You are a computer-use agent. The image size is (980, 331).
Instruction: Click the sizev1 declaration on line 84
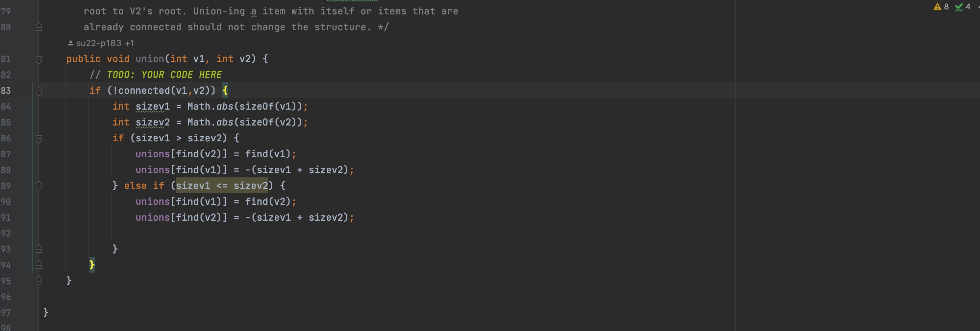[153, 106]
